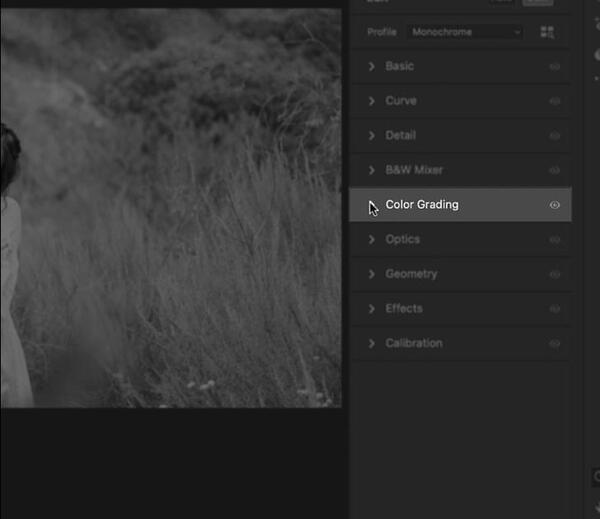Click the "Effects" panel title

pos(404,308)
